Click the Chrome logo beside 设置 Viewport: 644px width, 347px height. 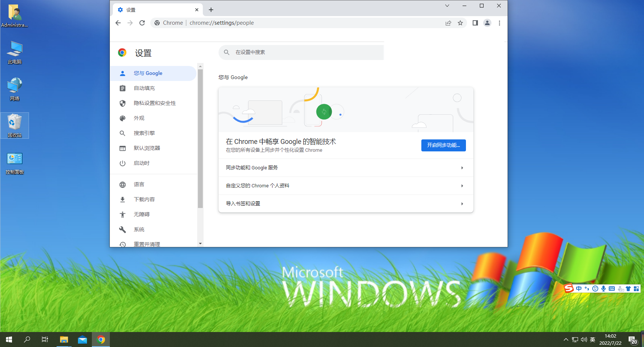pos(122,53)
